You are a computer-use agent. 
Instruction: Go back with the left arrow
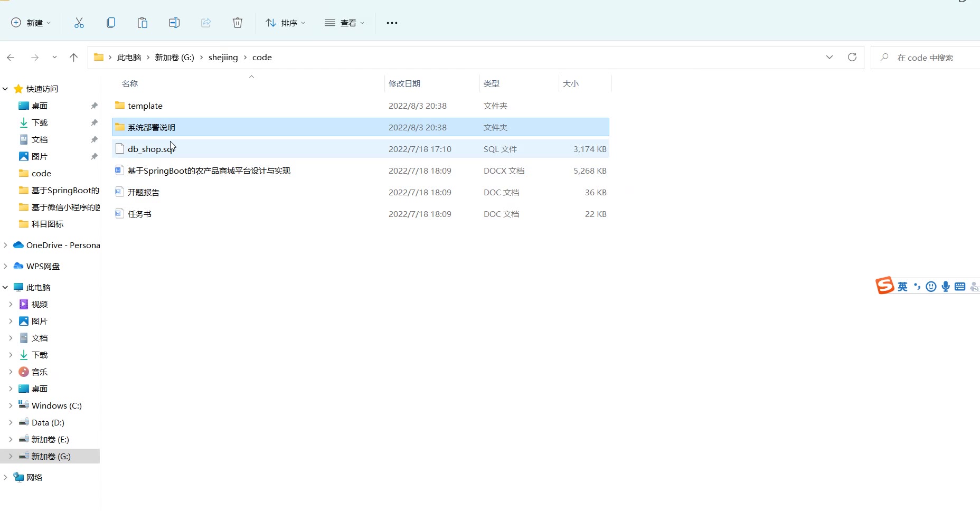pos(11,58)
